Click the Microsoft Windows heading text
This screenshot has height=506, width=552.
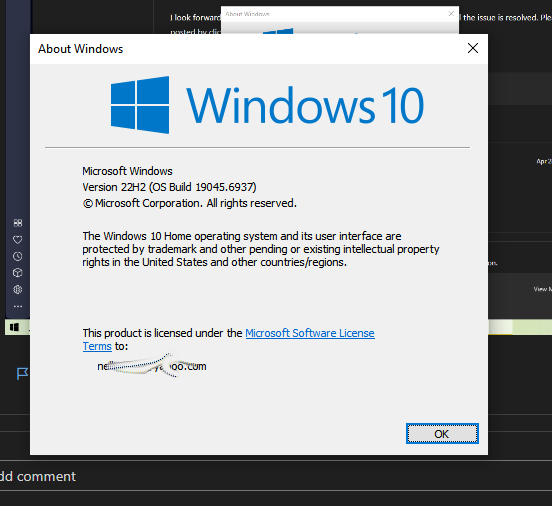pos(127,171)
